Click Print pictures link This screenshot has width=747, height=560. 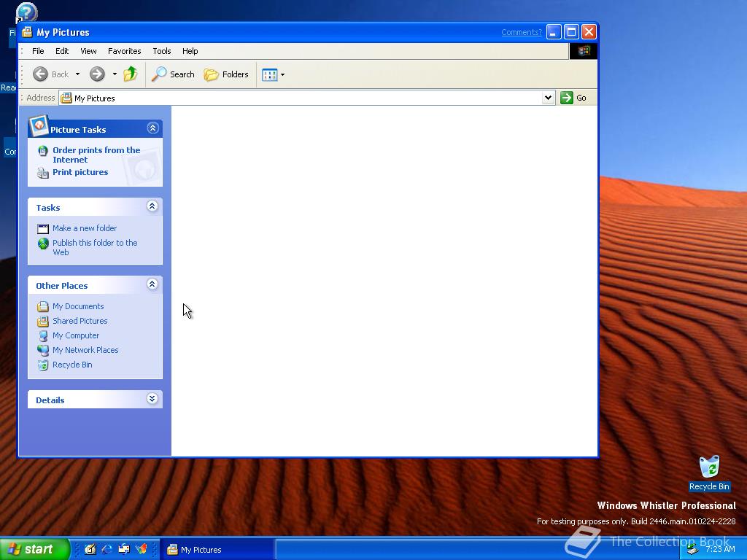pos(80,172)
